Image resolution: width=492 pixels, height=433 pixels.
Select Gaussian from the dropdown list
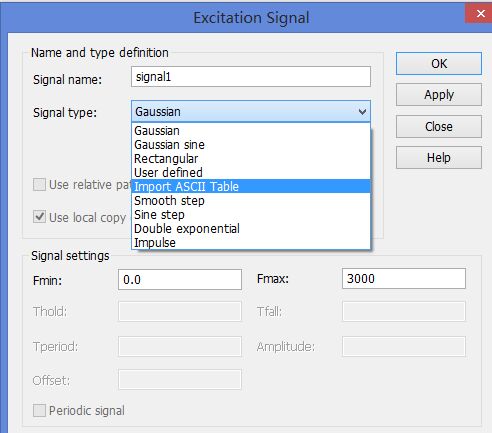(251, 131)
